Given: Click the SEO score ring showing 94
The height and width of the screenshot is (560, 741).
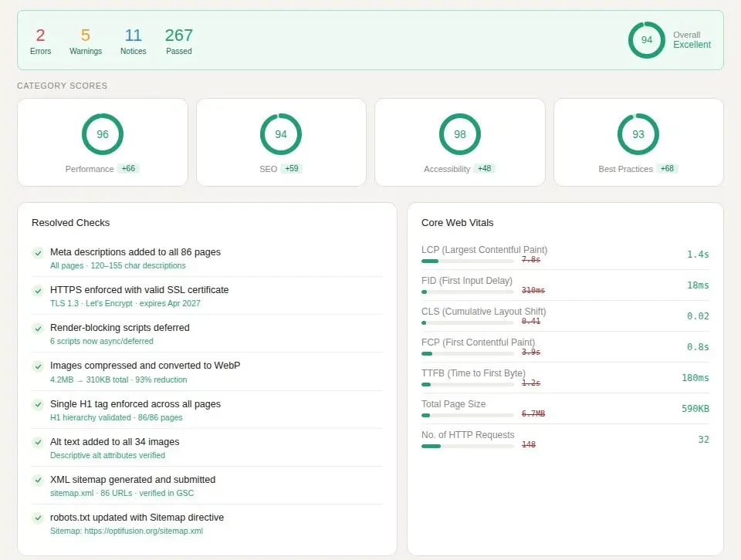Looking at the screenshot, I should pos(281,133).
